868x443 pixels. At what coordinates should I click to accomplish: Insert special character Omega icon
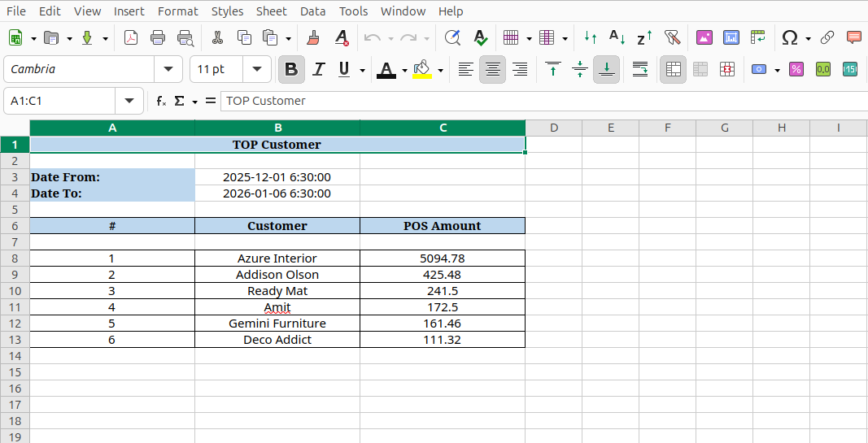click(789, 38)
